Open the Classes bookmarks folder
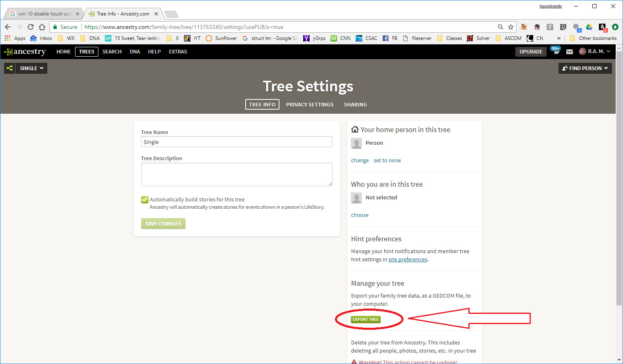 [449, 38]
